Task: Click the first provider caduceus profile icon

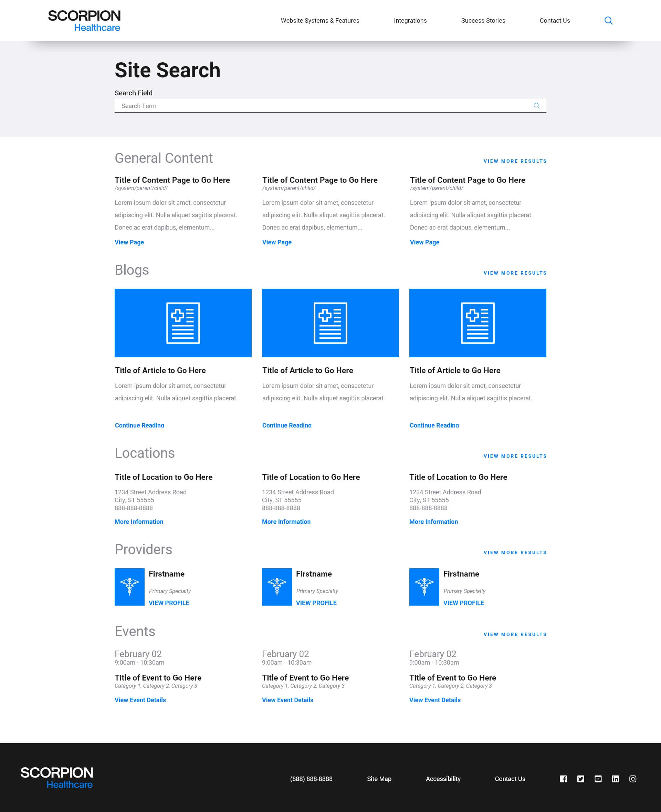Action: (x=129, y=587)
